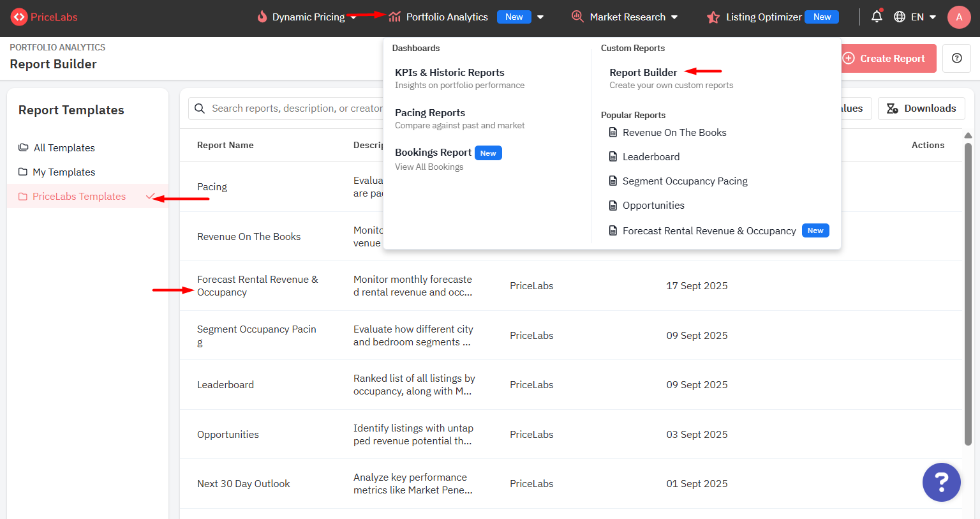This screenshot has height=519, width=980.
Task: Click the vertical scrollbar of the reports table
Action: pos(967,294)
